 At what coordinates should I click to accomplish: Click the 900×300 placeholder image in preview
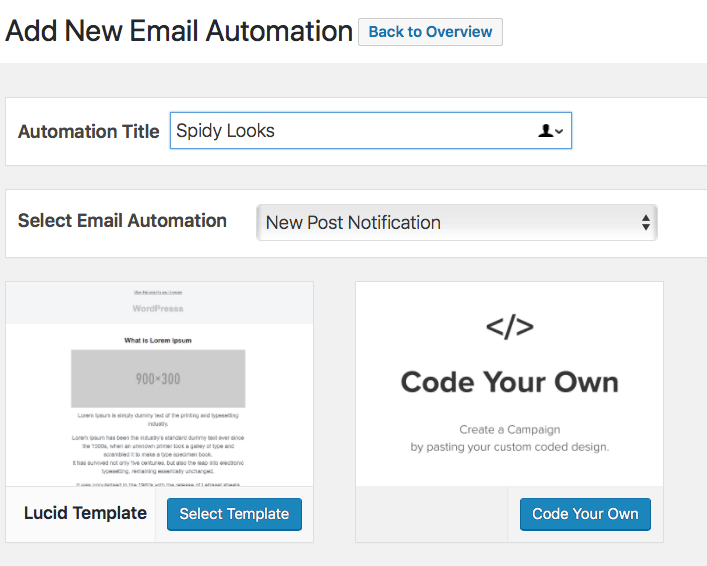[x=158, y=379]
